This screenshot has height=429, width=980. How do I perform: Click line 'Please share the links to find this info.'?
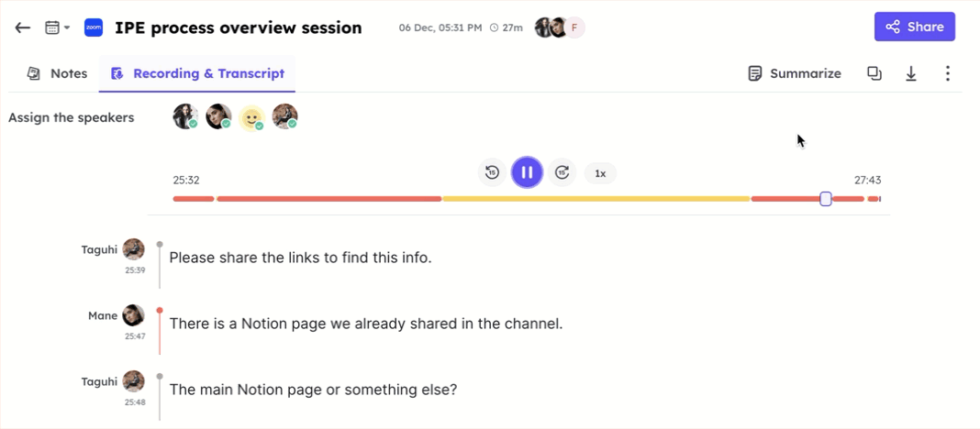[301, 258]
